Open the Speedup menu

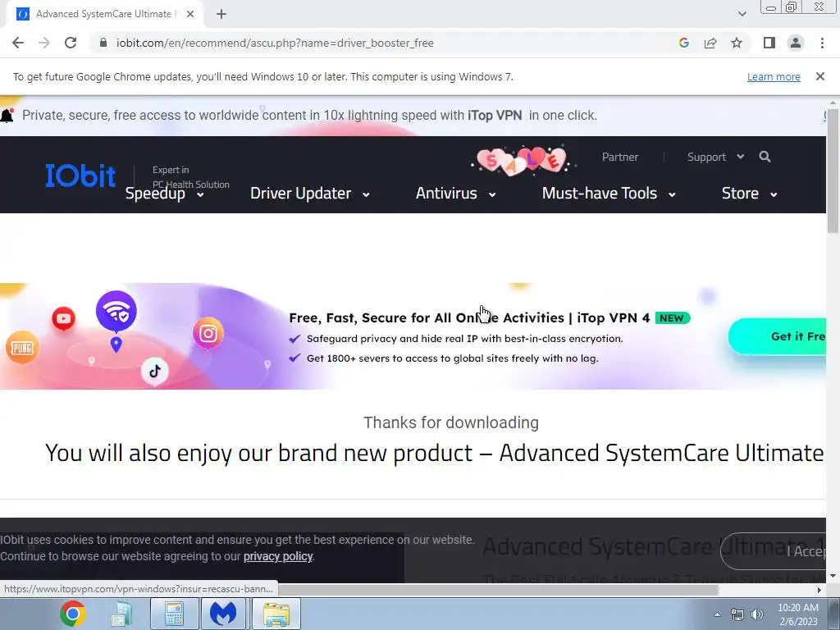click(x=155, y=194)
